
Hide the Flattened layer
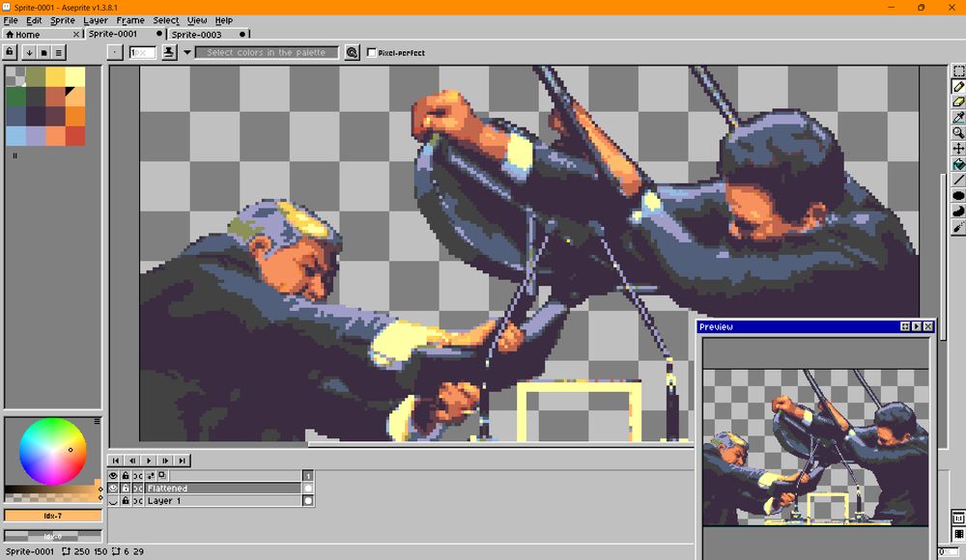pos(113,488)
